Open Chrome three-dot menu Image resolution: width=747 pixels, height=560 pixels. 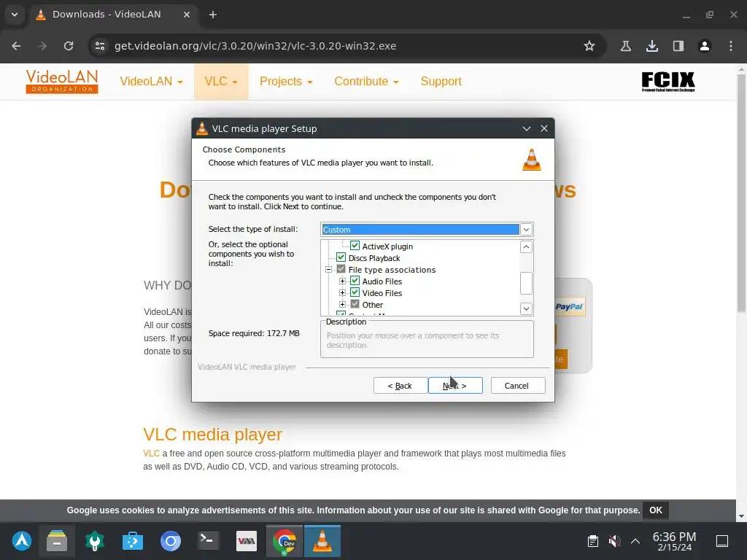(x=731, y=46)
